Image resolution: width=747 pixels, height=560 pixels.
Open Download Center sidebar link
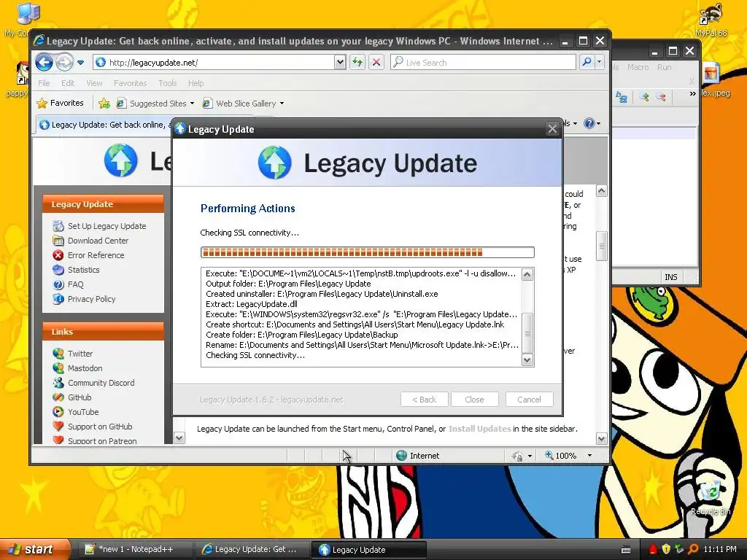pyautogui.click(x=98, y=241)
